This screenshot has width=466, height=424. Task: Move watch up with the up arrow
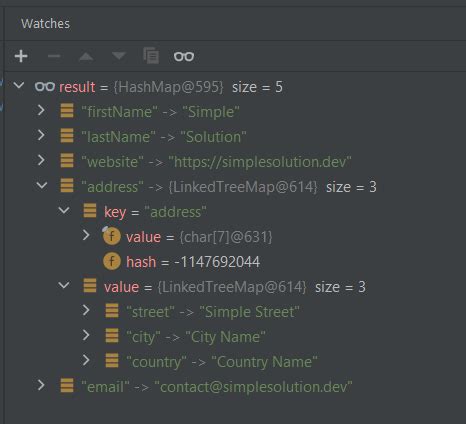tap(86, 56)
